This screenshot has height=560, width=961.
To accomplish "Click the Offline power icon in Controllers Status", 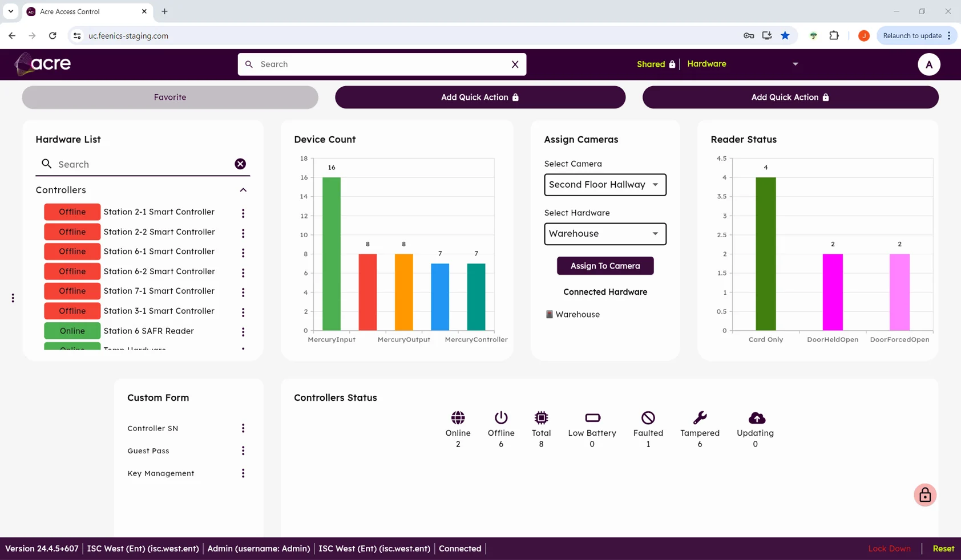I will pyautogui.click(x=500, y=417).
